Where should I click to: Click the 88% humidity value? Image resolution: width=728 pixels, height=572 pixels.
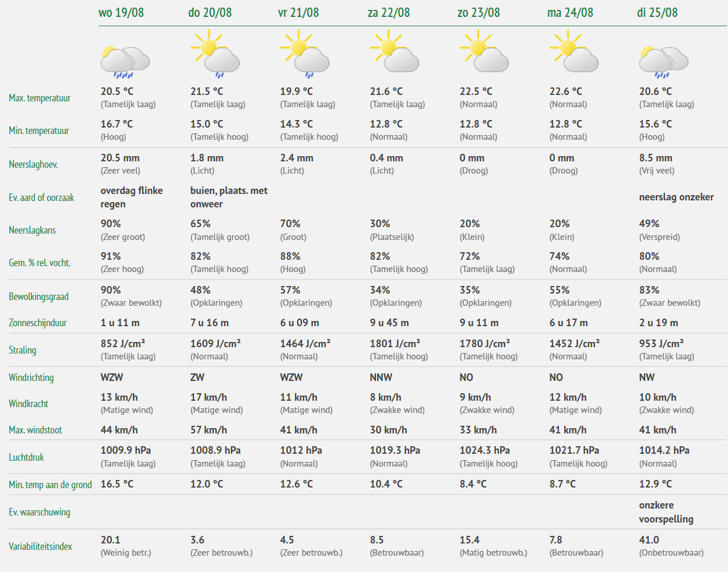pyautogui.click(x=290, y=256)
